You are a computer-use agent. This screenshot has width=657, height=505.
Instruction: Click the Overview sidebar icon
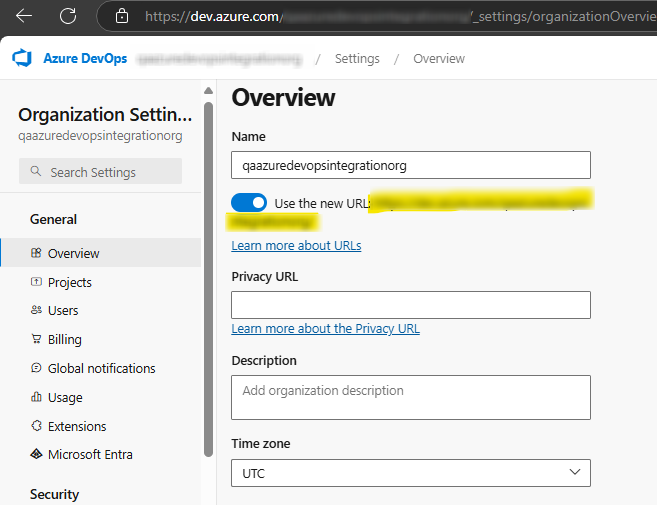[x=36, y=254]
